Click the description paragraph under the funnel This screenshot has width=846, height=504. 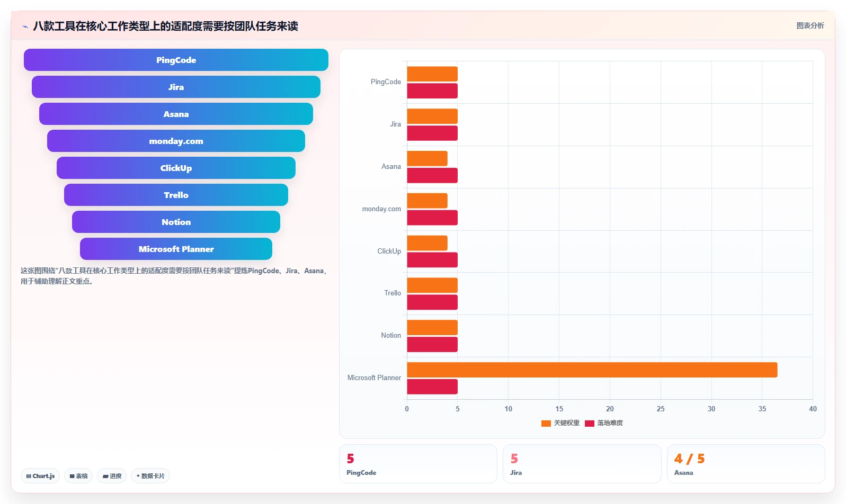(x=175, y=276)
